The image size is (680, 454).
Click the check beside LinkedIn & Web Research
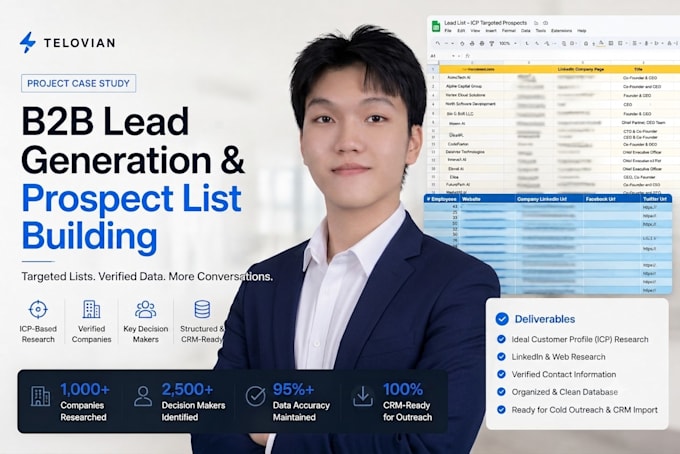click(501, 356)
